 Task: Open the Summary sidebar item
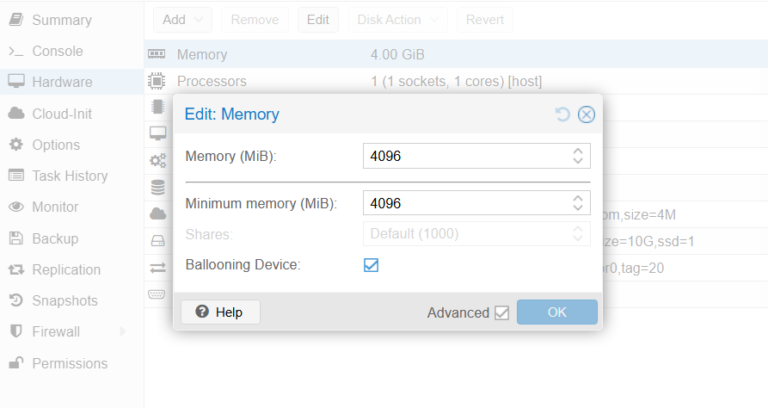click(61, 20)
